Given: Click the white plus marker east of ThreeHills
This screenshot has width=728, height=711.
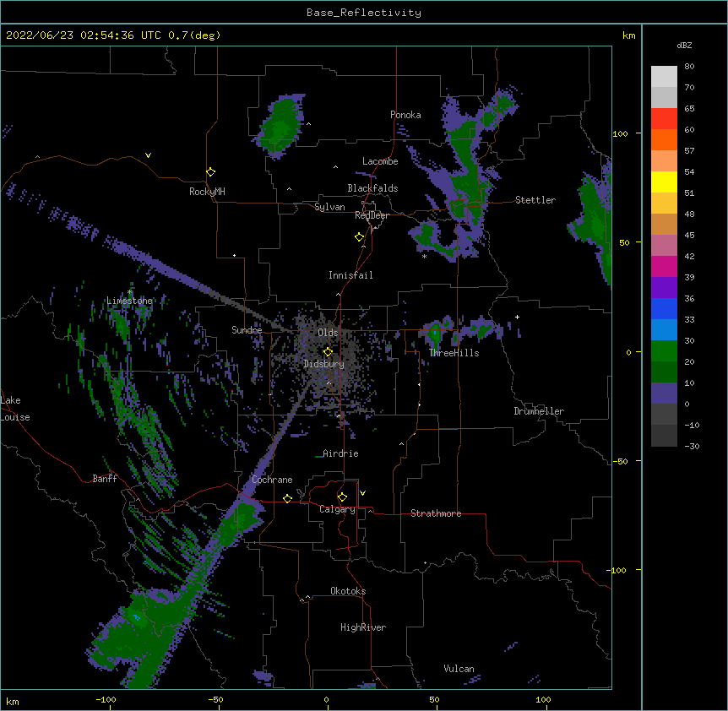Looking at the screenshot, I should pos(517,317).
